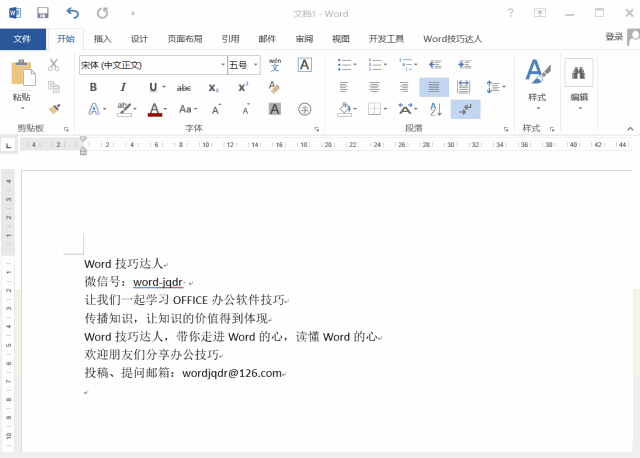Click the Cut scissors icon

(x=53, y=65)
